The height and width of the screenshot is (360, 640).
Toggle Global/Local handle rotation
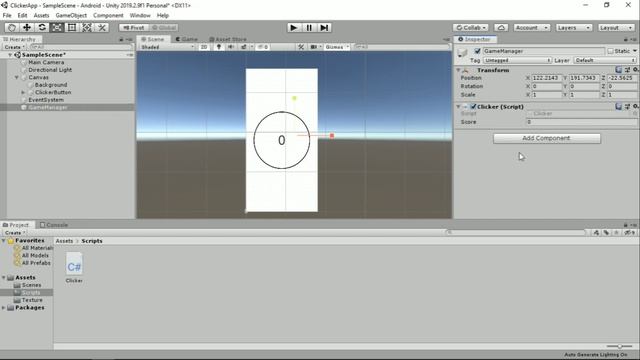click(163, 27)
